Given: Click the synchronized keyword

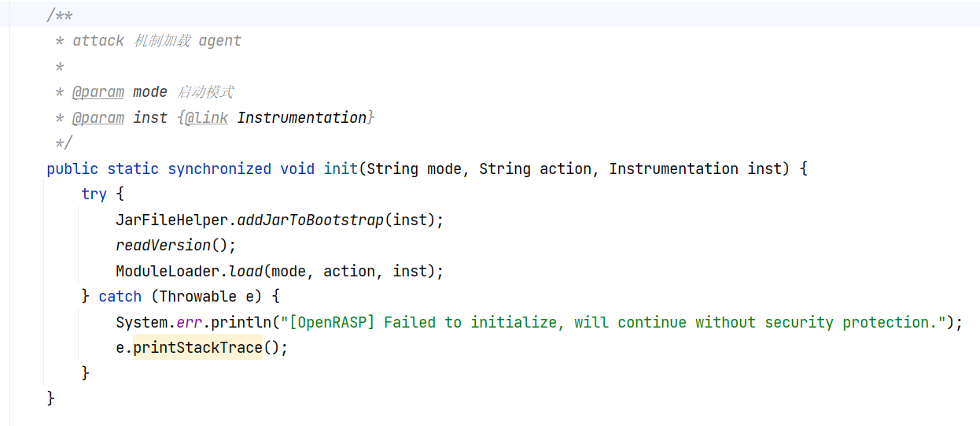Looking at the screenshot, I should point(219,169).
